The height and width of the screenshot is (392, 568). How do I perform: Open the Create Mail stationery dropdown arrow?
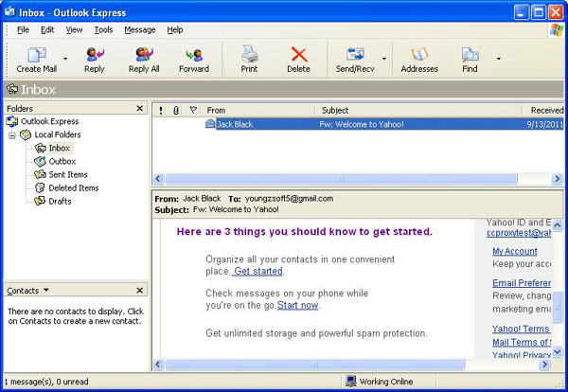tap(65, 59)
